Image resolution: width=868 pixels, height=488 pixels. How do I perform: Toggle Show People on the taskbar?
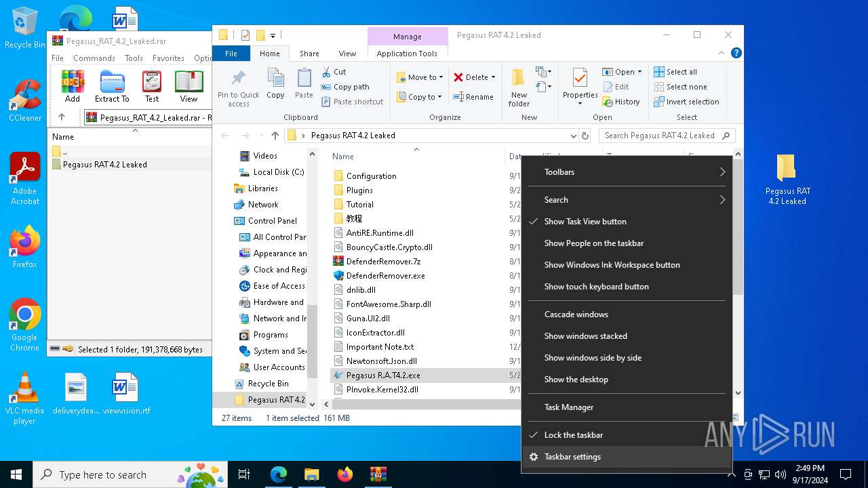[x=627, y=243]
